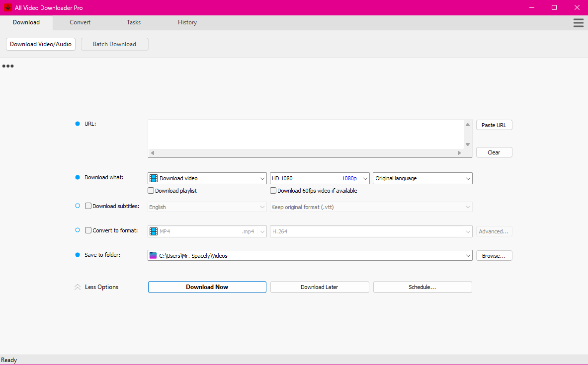Screen dimensions: 588x365
Task: Click the Download Now button
Action: click(x=207, y=287)
